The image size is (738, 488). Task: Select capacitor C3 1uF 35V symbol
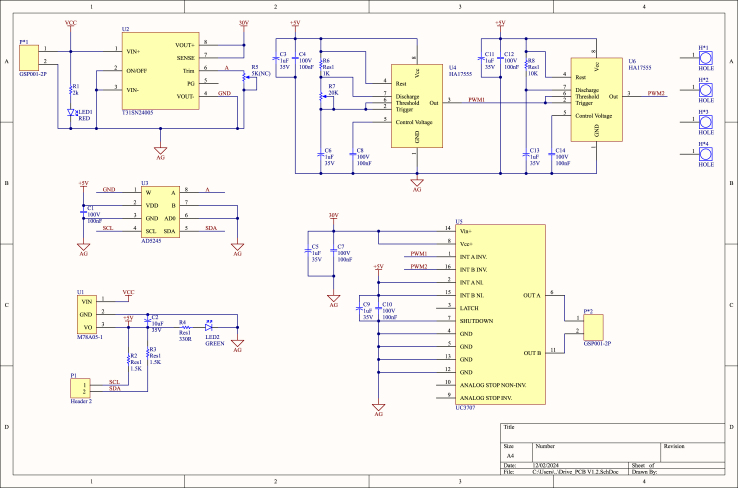(x=276, y=58)
